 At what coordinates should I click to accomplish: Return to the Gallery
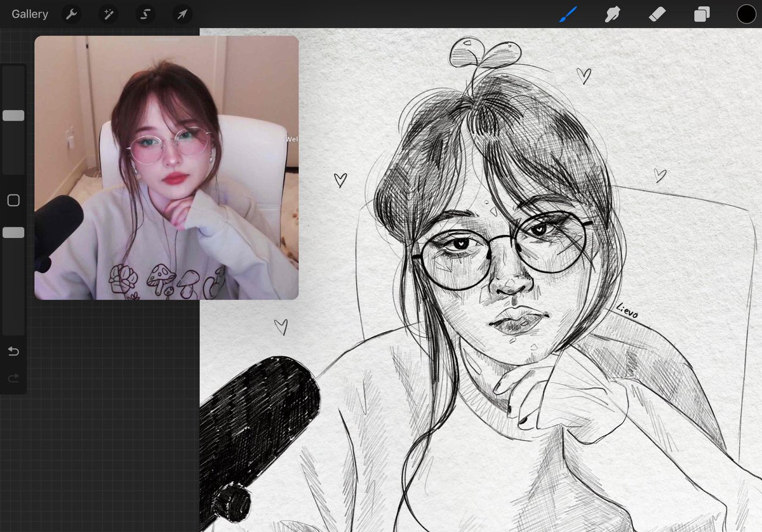click(30, 14)
